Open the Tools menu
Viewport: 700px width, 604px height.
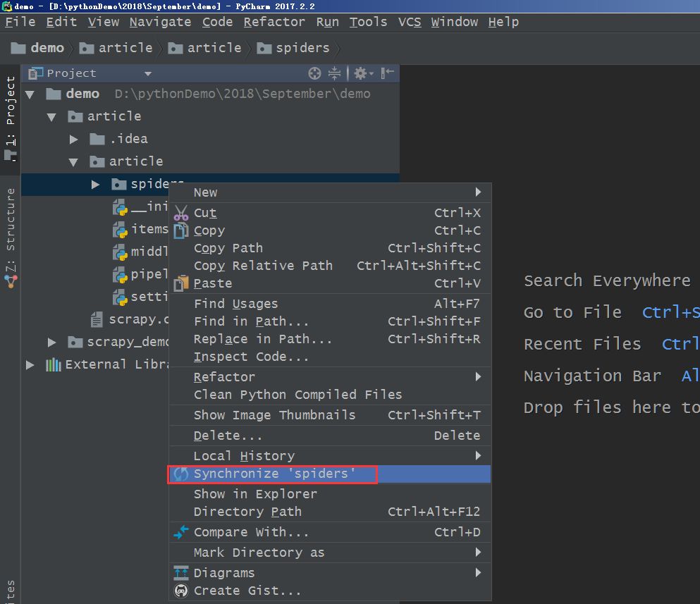(368, 22)
